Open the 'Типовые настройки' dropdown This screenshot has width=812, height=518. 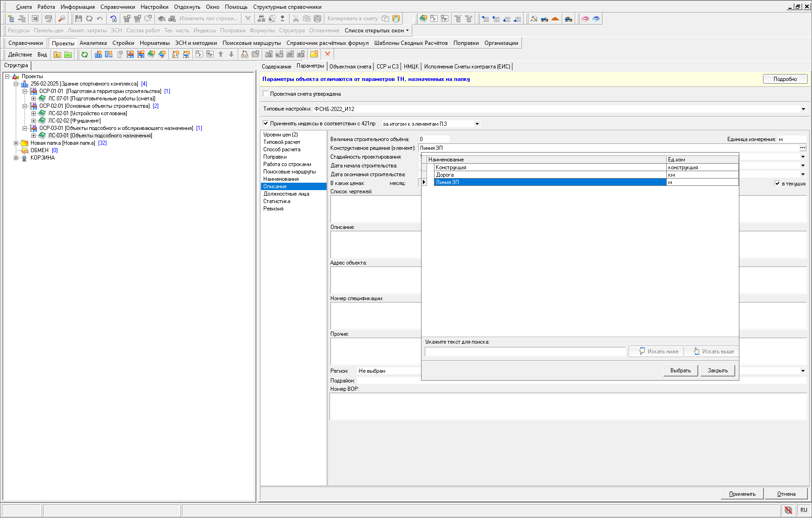803,109
